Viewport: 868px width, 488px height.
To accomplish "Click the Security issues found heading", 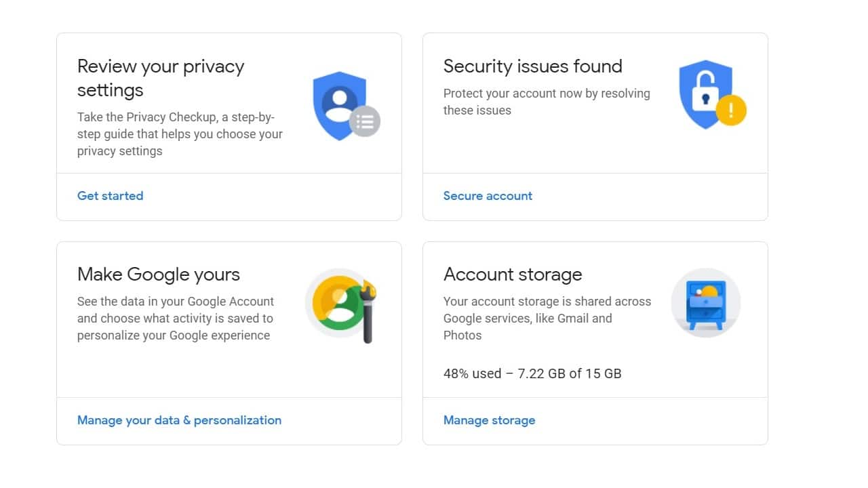I will click(532, 66).
